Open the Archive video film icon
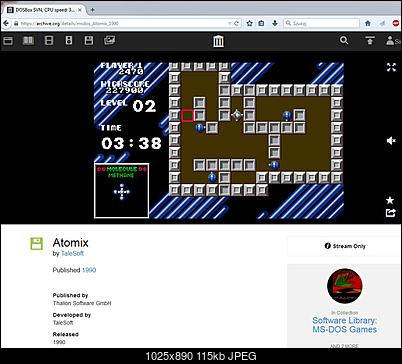 click(49, 41)
